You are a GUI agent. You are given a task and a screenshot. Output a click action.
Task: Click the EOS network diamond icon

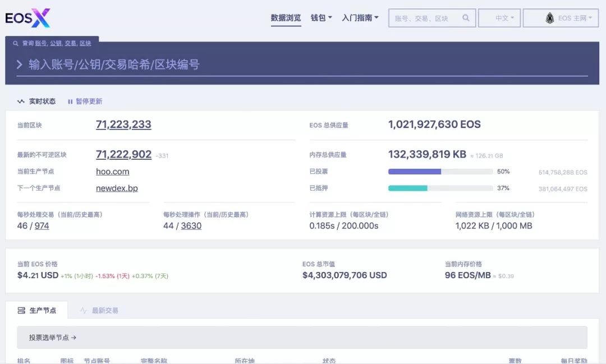tap(549, 18)
